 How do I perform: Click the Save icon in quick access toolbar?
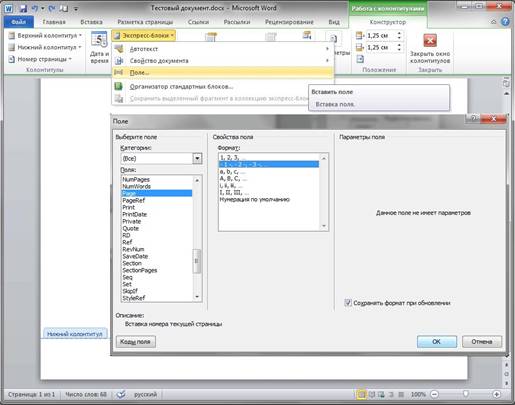pyautogui.click(x=23, y=9)
